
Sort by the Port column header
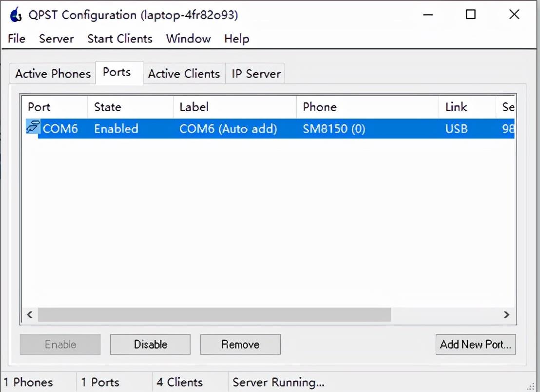55,107
